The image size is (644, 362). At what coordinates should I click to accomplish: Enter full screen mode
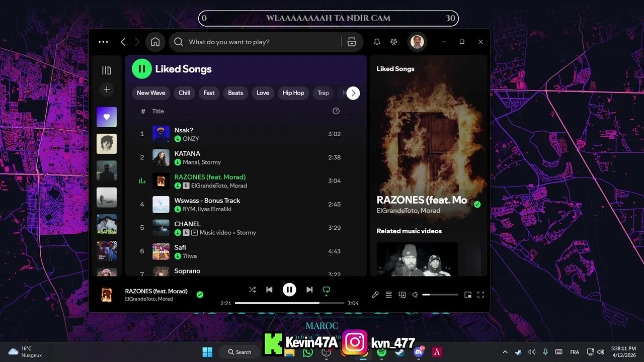click(480, 295)
